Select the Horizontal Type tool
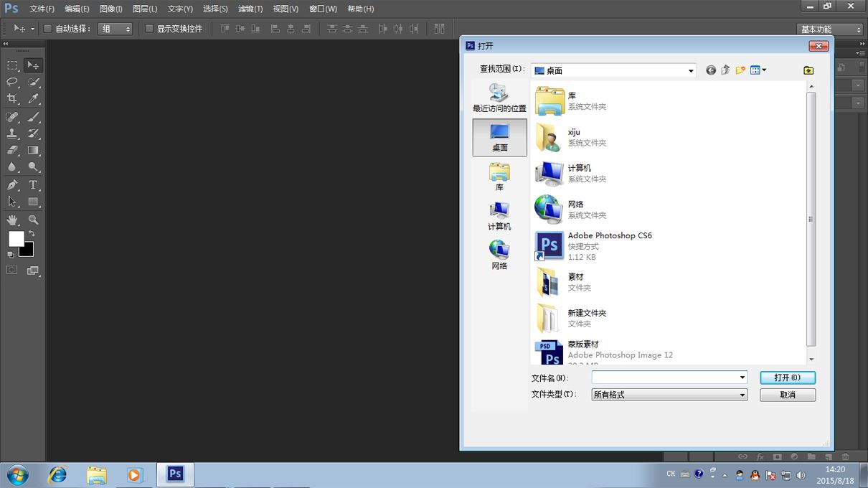The width and height of the screenshot is (868, 488). pos(33,185)
